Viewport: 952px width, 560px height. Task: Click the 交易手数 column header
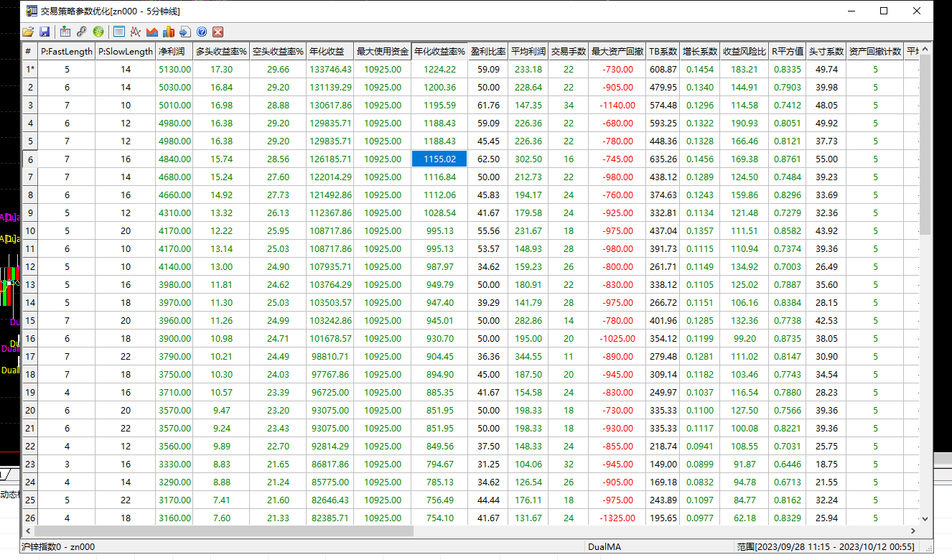pyautogui.click(x=569, y=51)
